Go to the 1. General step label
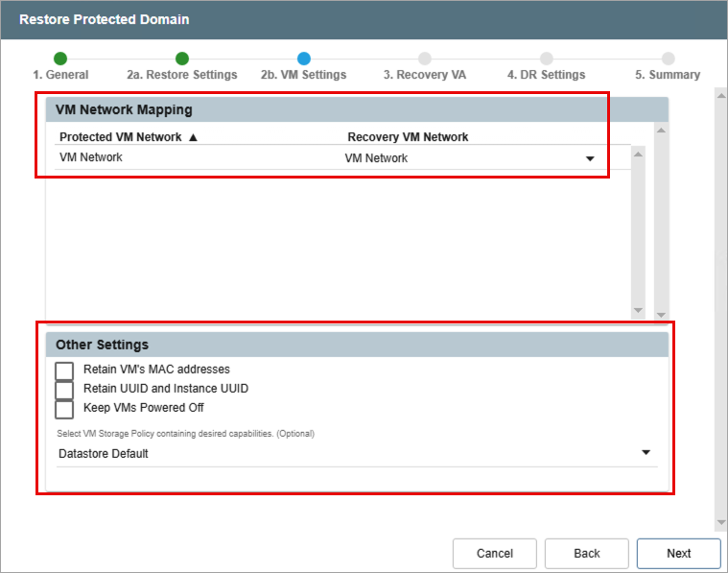The height and width of the screenshot is (573, 728). [x=60, y=75]
